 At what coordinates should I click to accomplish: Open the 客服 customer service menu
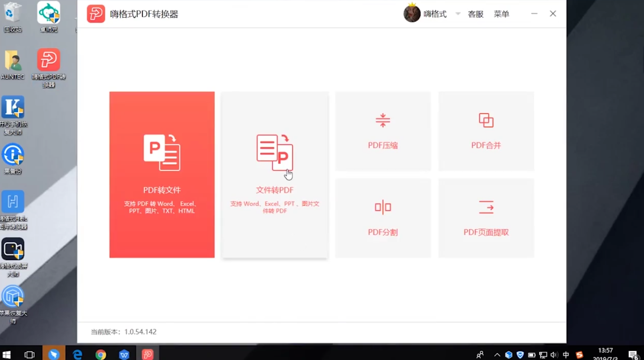click(x=475, y=14)
